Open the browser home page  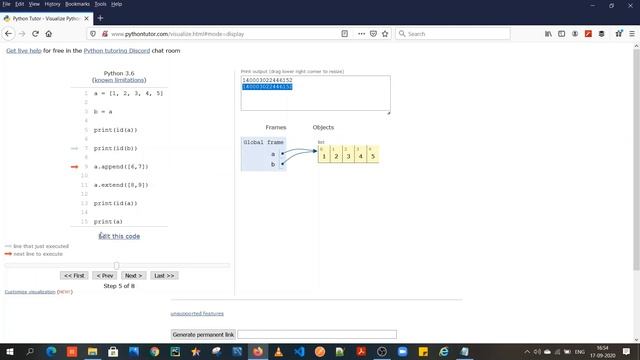click(x=49, y=34)
